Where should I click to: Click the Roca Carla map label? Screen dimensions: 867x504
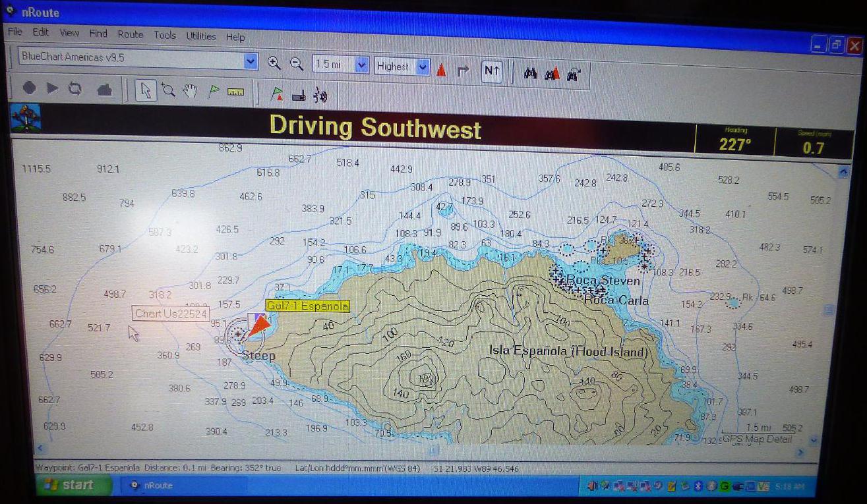[x=616, y=300]
